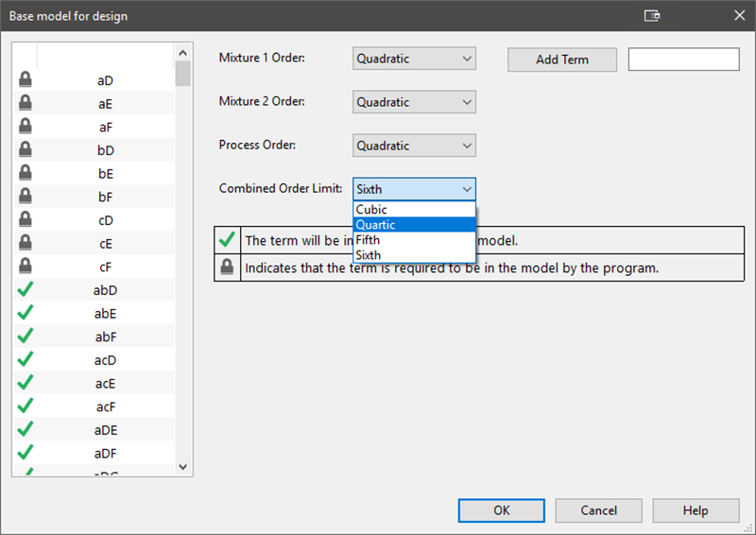Click the scroll down arrow of term list
Viewport: 756px width, 535px height.
(183, 467)
